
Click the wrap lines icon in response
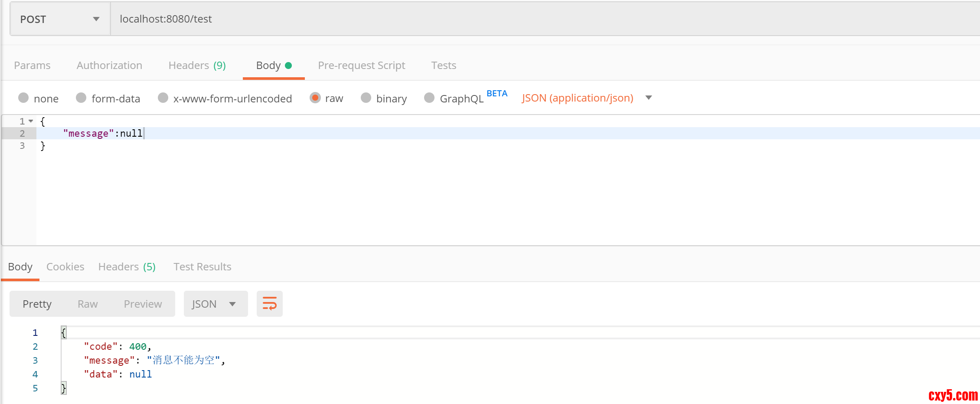(x=269, y=304)
